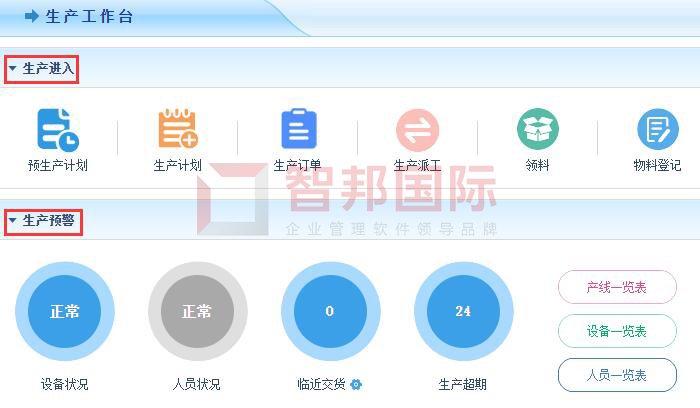Viewport: 700px width, 408px height.
Task: Click the gear icon beside 临近交货
Action: pyautogui.click(x=356, y=384)
